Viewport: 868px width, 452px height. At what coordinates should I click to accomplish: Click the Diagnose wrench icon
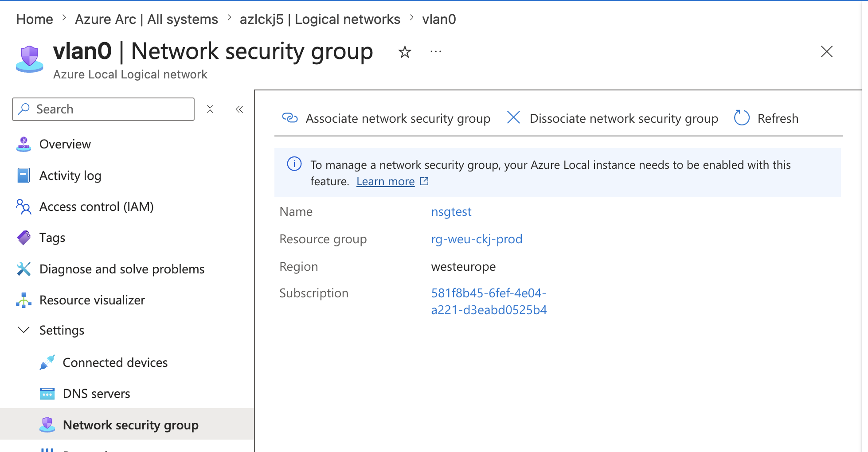coord(23,269)
